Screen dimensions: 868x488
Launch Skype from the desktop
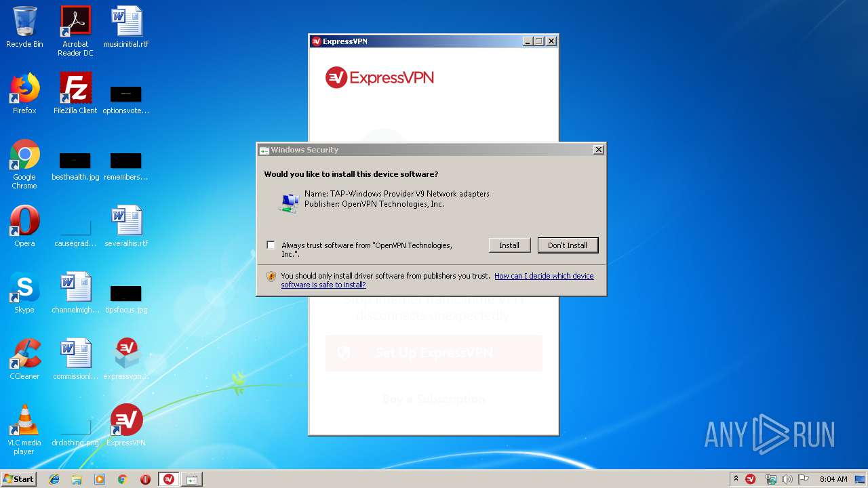pos(24,293)
